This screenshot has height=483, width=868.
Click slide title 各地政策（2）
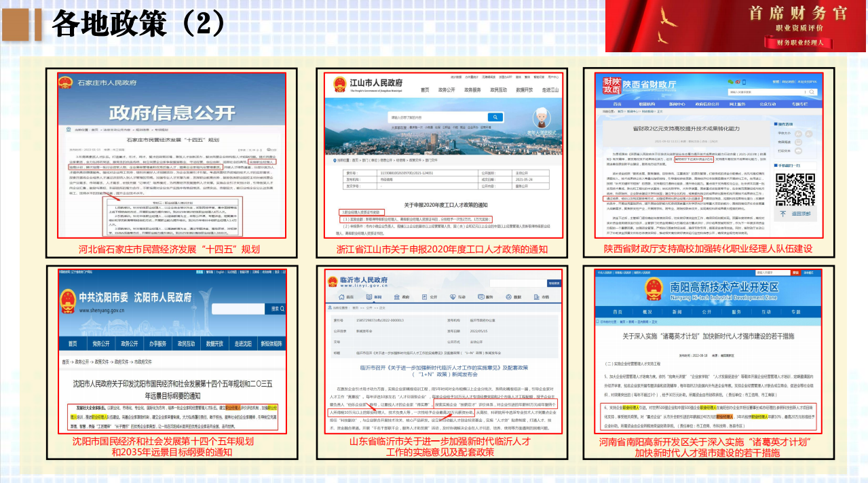click(x=138, y=24)
